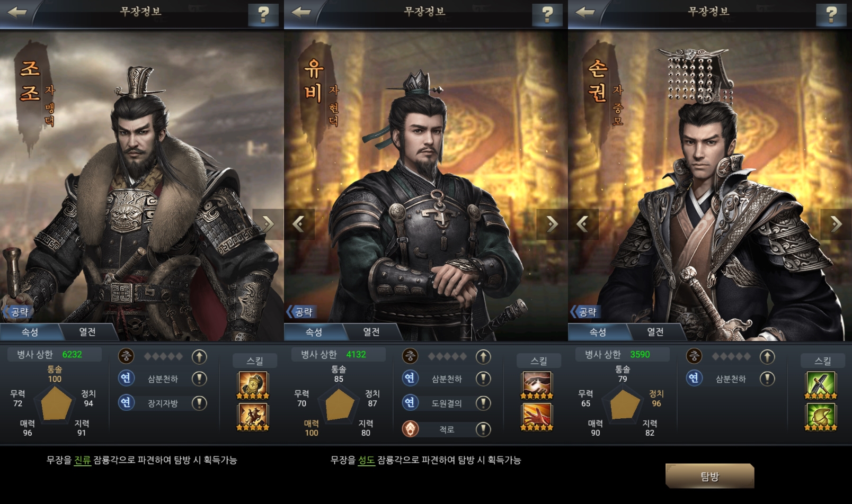The width and height of the screenshot is (852, 504).
Task: Open 손권's green sword skill icon
Action: [821, 385]
